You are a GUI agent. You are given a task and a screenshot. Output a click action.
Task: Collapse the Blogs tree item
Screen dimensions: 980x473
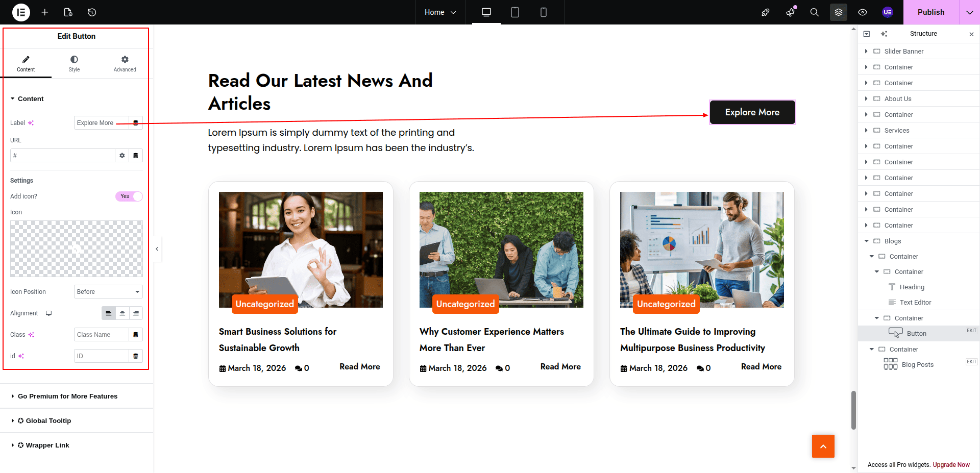(x=866, y=241)
